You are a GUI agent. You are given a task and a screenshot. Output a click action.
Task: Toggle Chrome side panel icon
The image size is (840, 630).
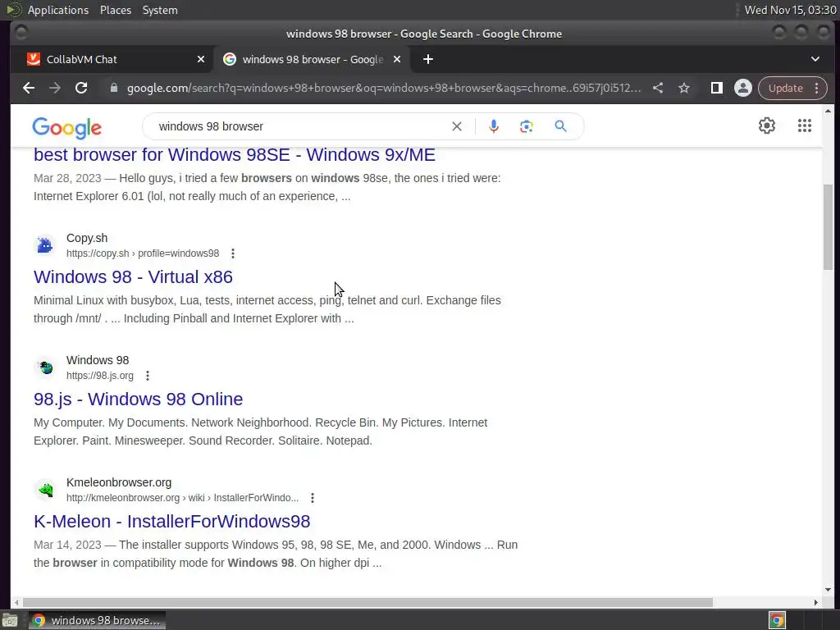pyautogui.click(x=717, y=88)
